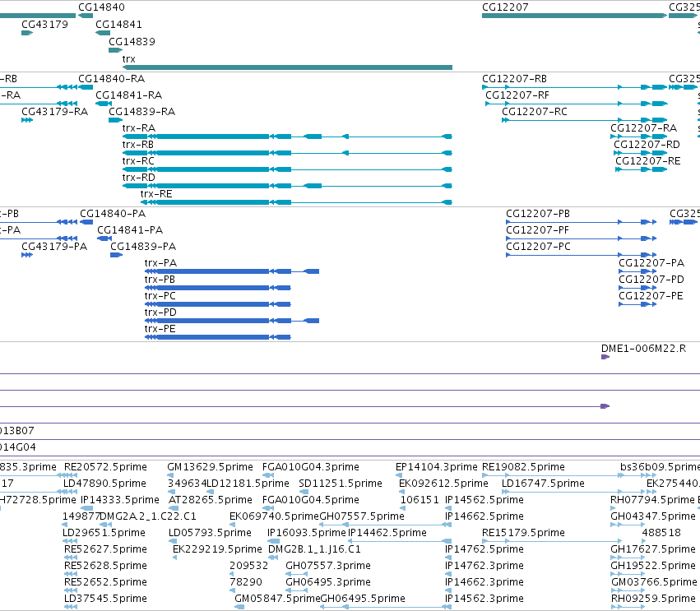Viewport: 700px width, 611px height.
Task: Click LD16747.5prime EST
Action: coord(574,492)
